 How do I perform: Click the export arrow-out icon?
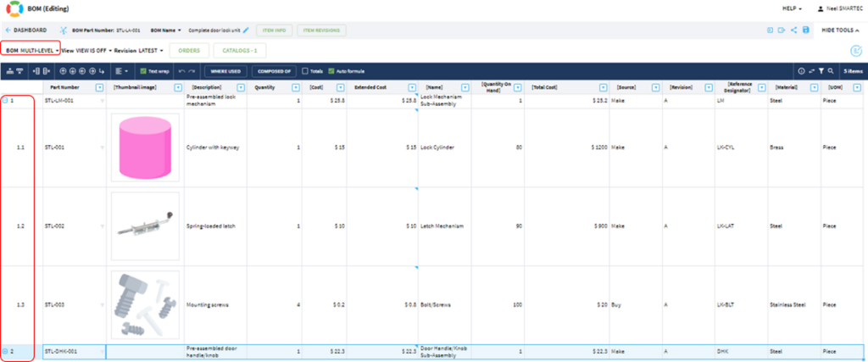coord(782,30)
